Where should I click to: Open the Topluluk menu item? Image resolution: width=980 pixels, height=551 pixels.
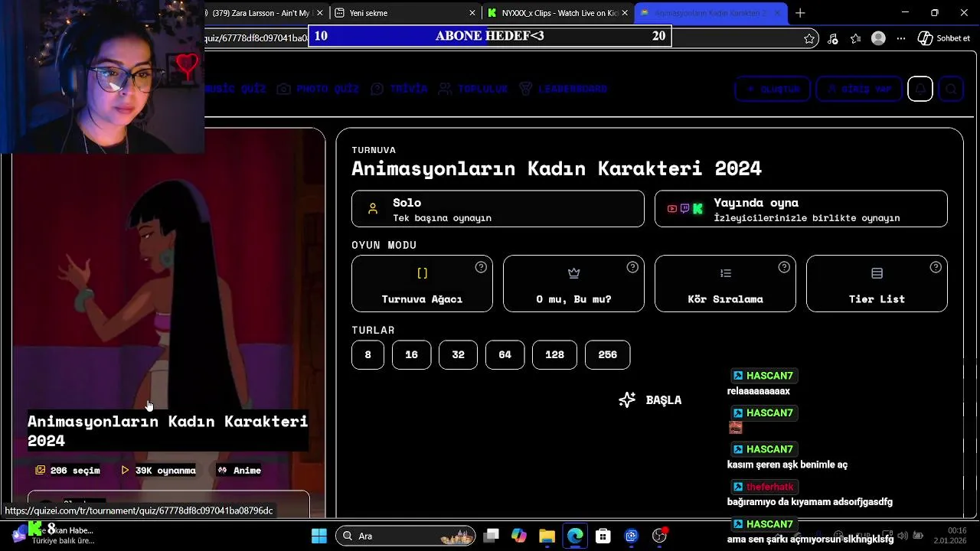pyautogui.click(x=473, y=89)
